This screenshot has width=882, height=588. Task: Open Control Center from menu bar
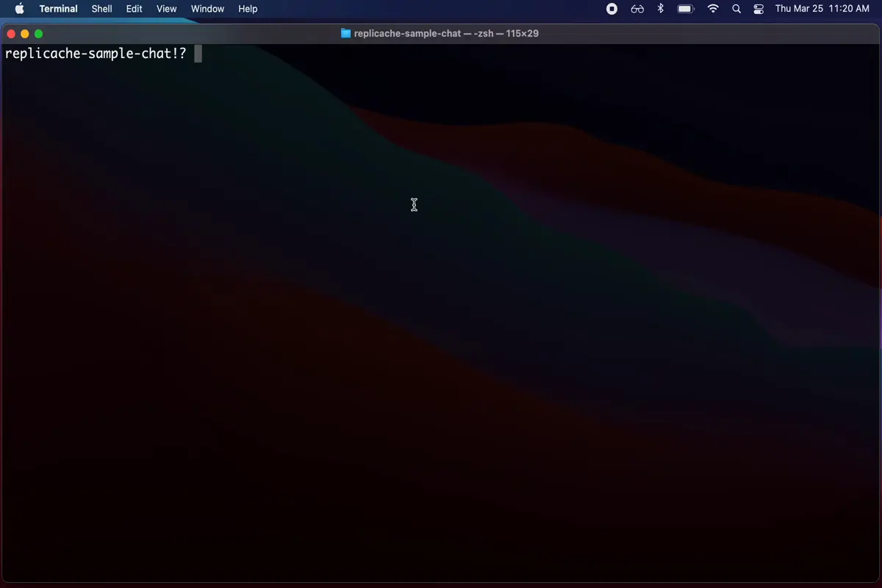759,9
